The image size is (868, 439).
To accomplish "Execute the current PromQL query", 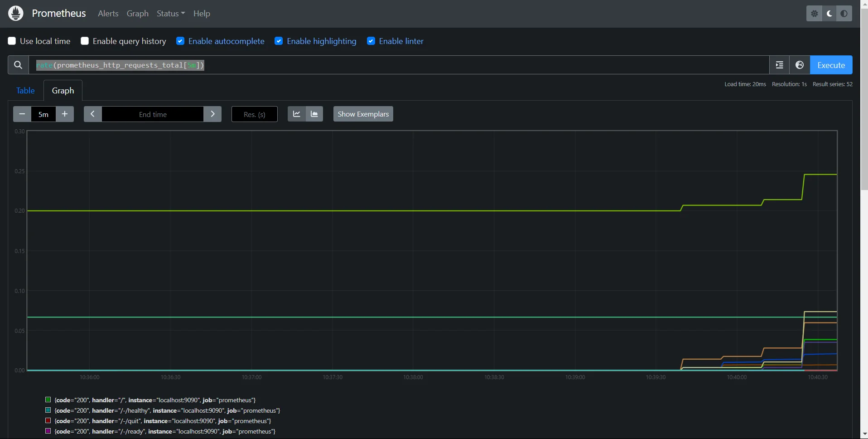I will [831, 65].
